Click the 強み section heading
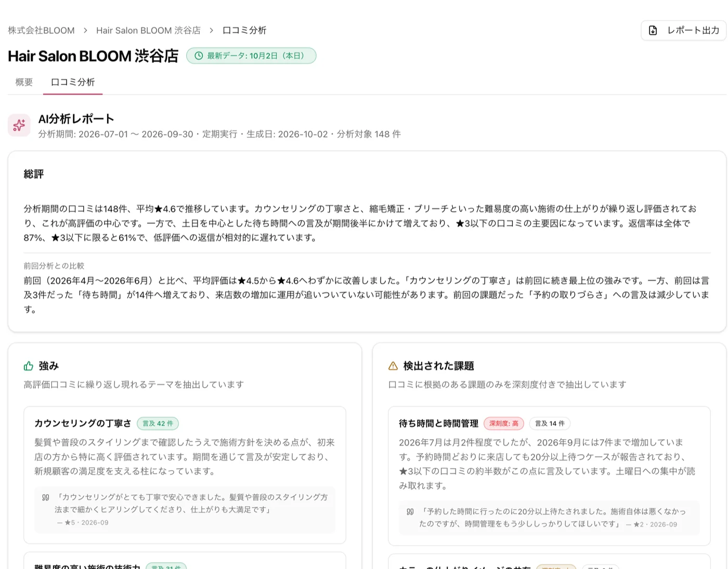The image size is (728, 569). tap(48, 366)
